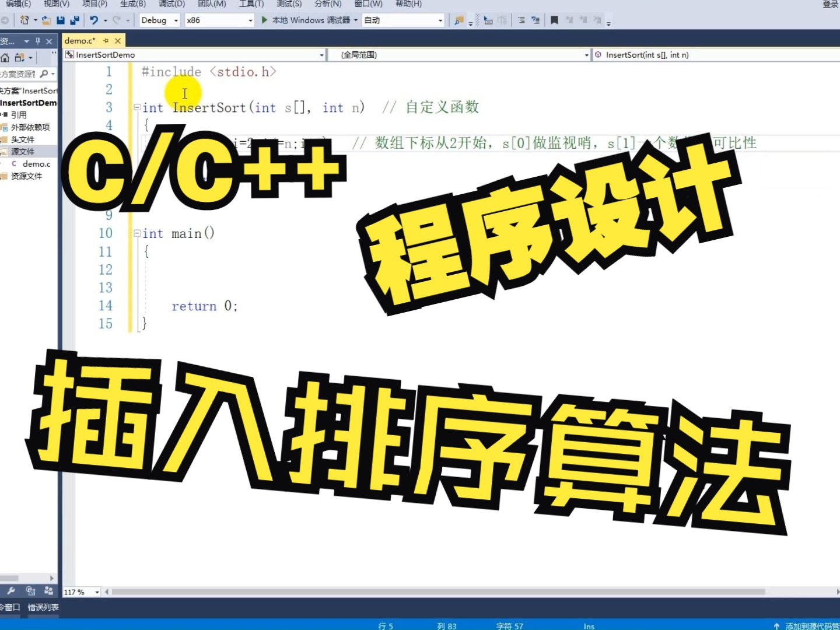Select demo.c in the Solution Explorer
The image size is (840, 630).
click(35, 163)
